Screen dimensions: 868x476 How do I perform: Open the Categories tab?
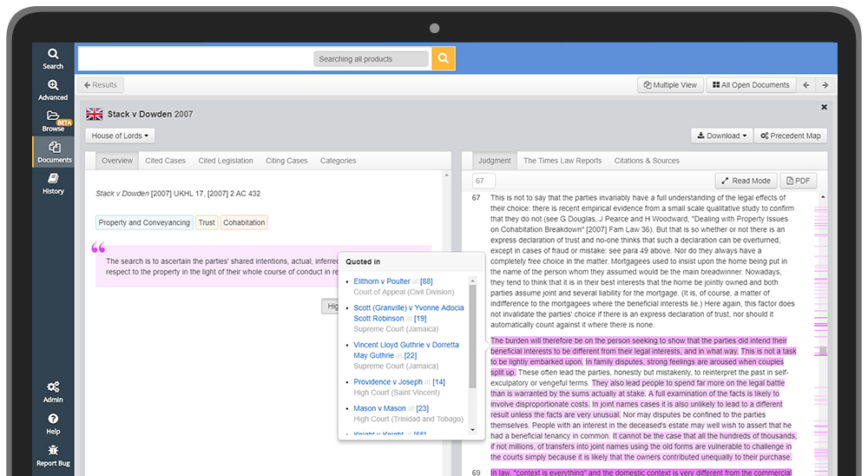point(338,161)
